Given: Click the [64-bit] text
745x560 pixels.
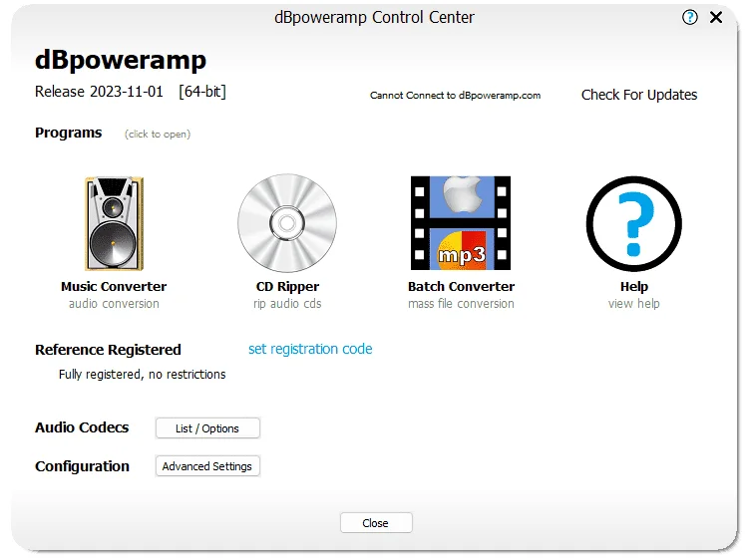Looking at the screenshot, I should coord(202,91).
